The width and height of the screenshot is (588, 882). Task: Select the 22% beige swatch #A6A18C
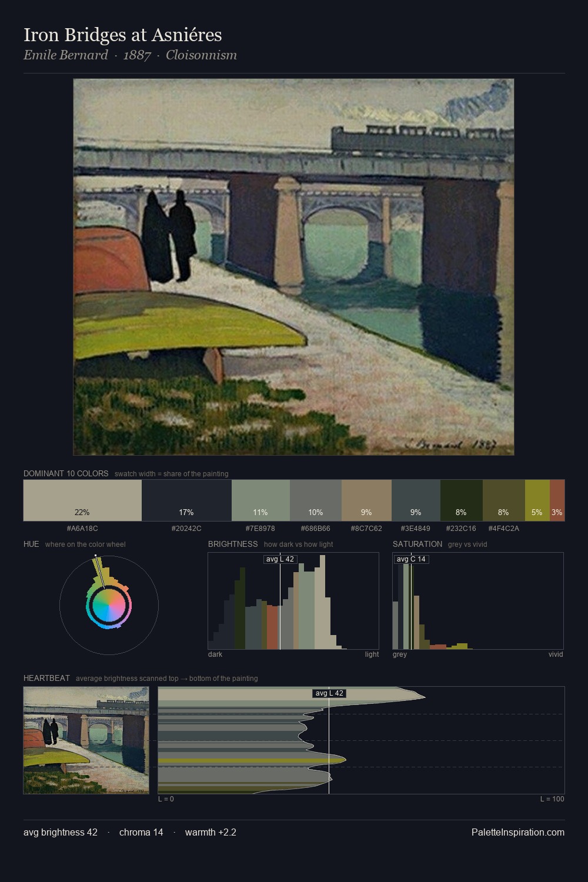pos(82,500)
